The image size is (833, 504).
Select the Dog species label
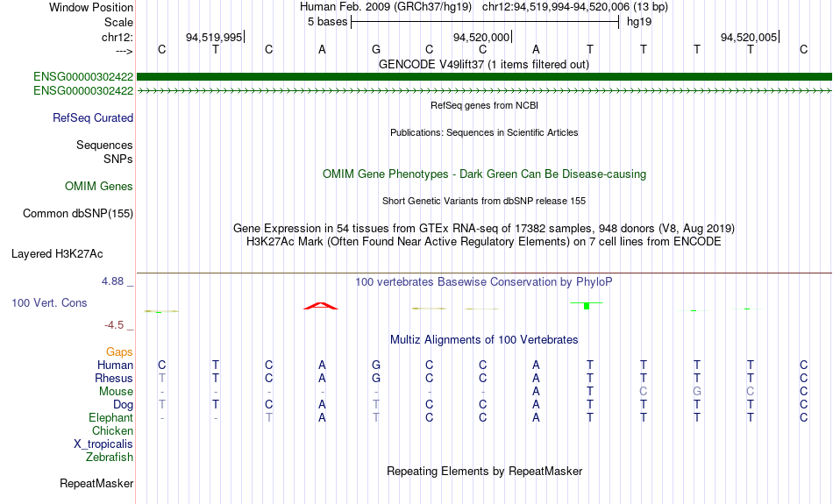pyautogui.click(x=123, y=405)
